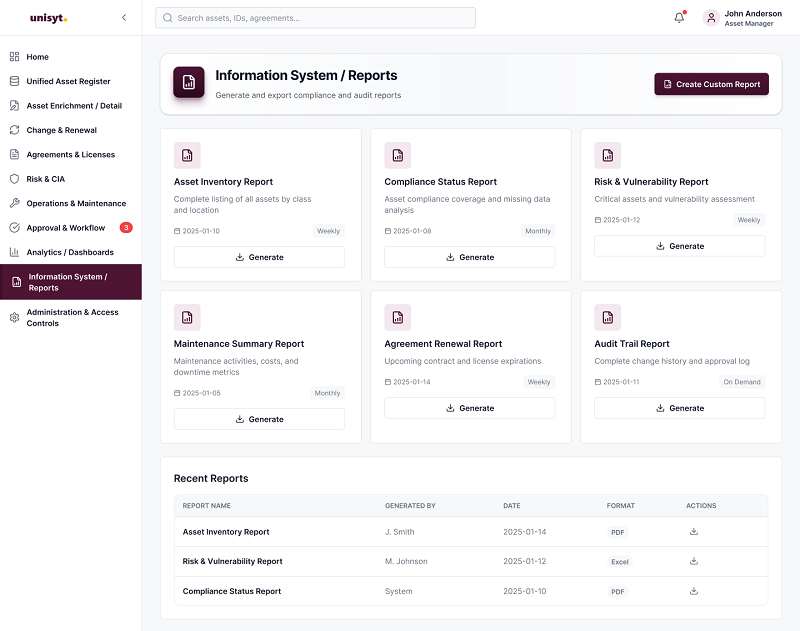Generate the Risk & Vulnerability Report
800x631 pixels.
(680, 246)
